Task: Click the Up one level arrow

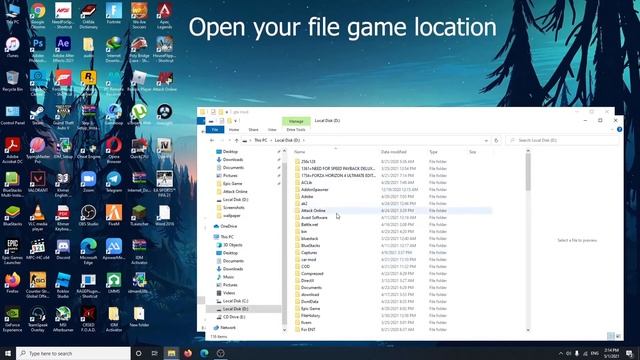Action: tap(236, 140)
